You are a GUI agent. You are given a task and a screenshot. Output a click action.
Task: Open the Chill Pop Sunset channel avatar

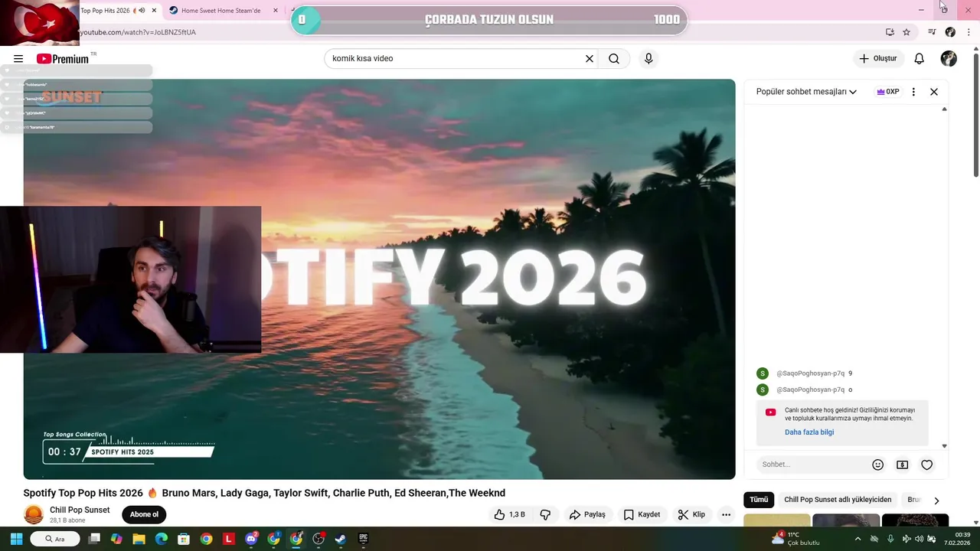[34, 514]
